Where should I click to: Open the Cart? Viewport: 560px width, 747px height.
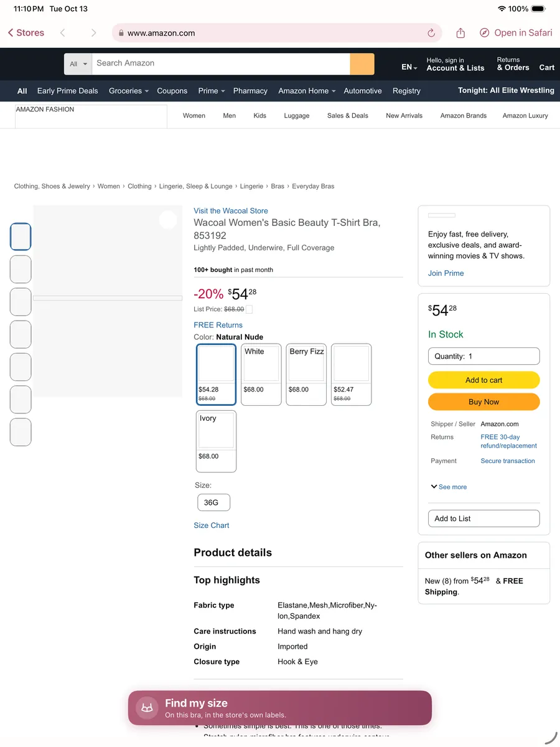click(547, 67)
